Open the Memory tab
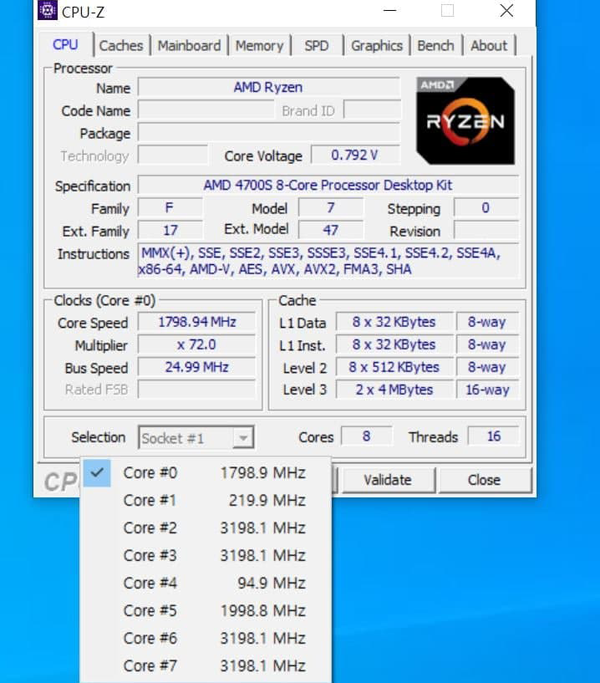Screen dimensions: 600x683 (x=259, y=46)
